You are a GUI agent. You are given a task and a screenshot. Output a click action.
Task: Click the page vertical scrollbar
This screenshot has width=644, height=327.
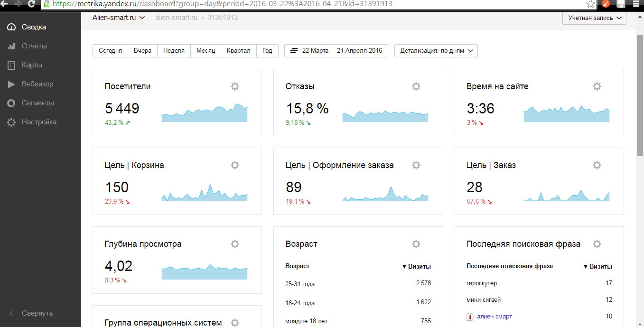[640, 95]
